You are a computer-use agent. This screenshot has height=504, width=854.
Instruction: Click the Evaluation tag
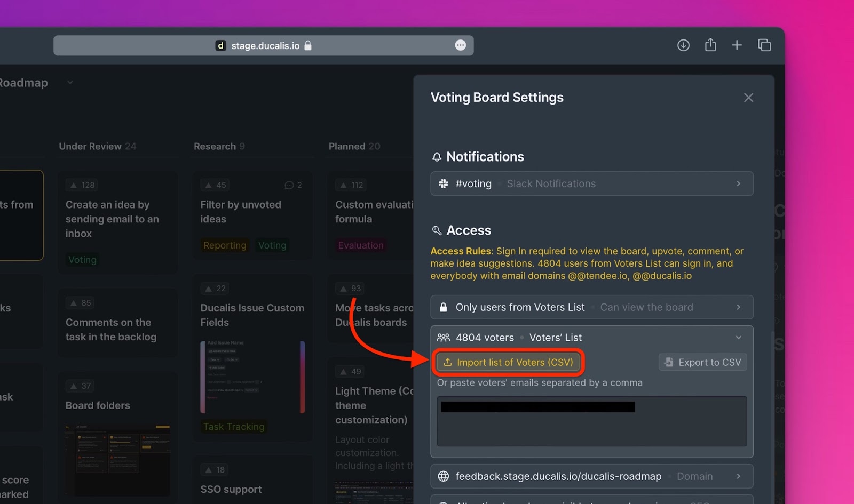360,245
